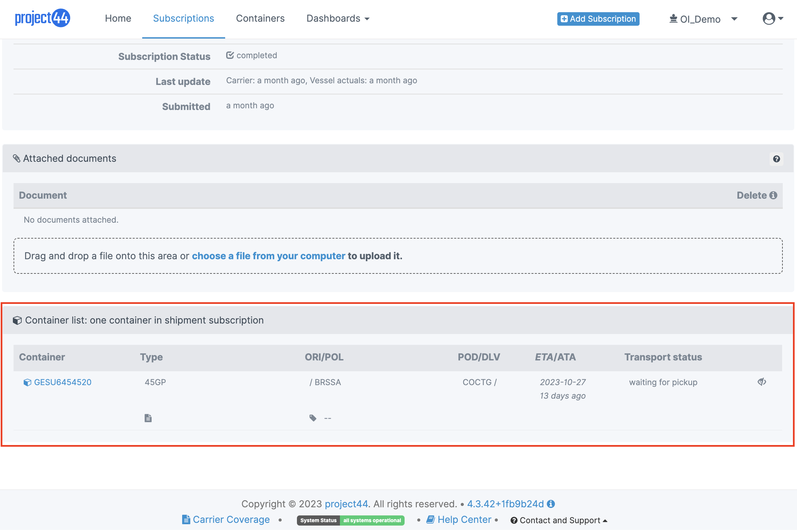
Task: Click the System Status operational badge
Action: coord(350,520)
